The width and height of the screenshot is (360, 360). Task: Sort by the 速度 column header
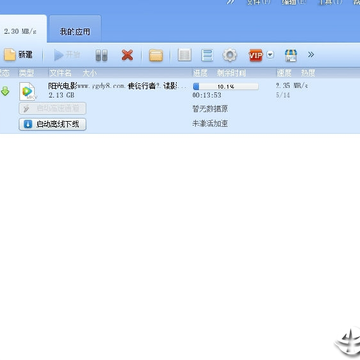(284, 73)
